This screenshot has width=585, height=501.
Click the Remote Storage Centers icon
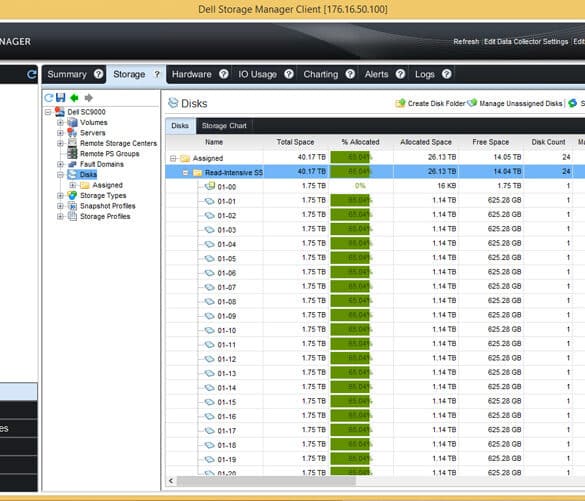(x=72, y=143)
